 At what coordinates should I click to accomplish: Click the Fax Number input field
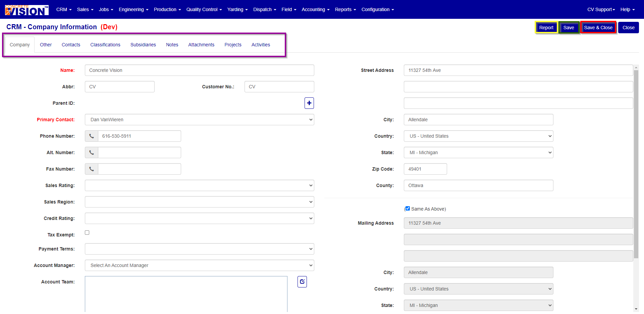(x=140, y=169)
